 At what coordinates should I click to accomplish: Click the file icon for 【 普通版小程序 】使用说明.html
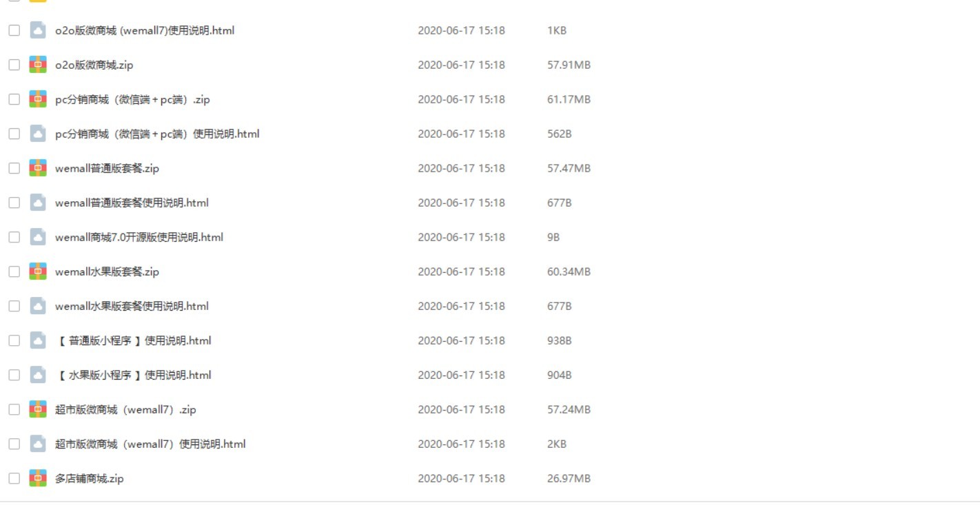38,340
